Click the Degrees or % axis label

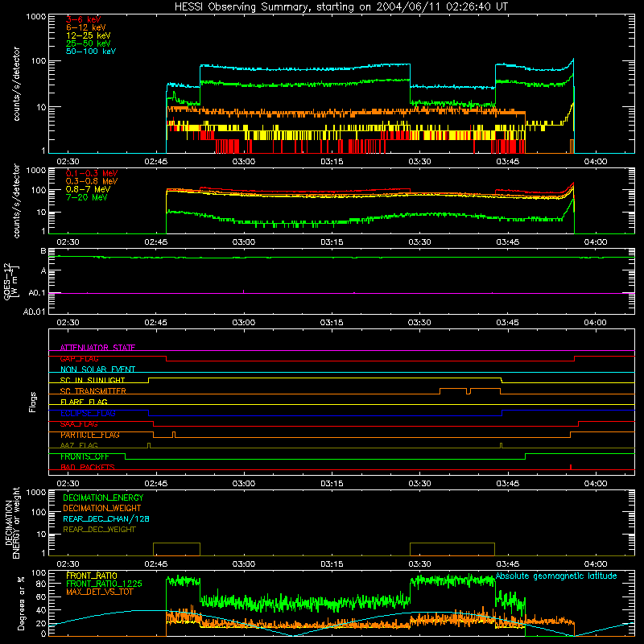pos(21,603)
